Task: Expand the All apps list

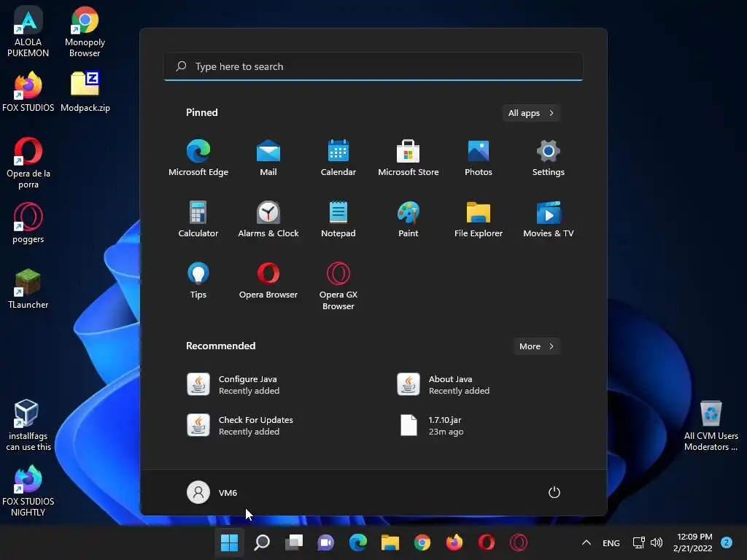Action: click(x=531, y=113)
